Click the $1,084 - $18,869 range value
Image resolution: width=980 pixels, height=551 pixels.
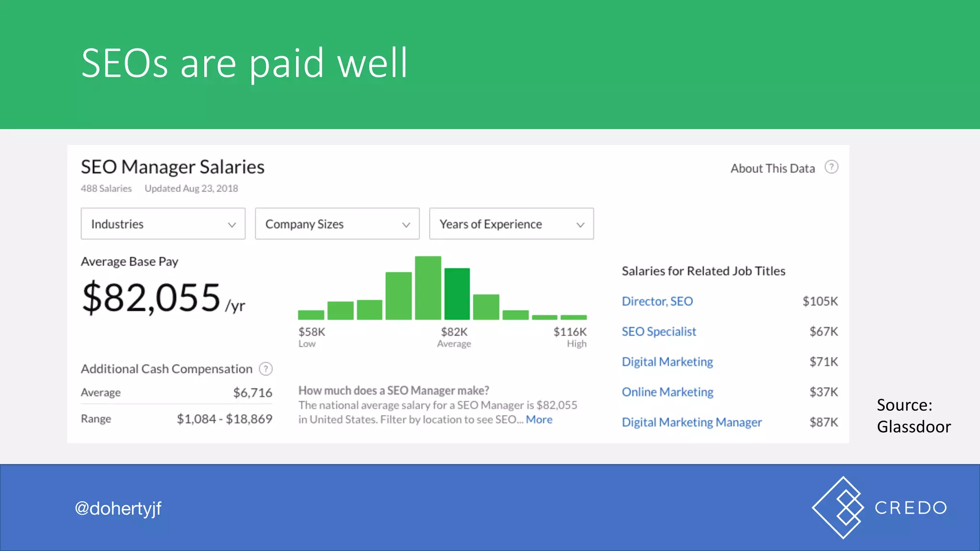[224, 419]
